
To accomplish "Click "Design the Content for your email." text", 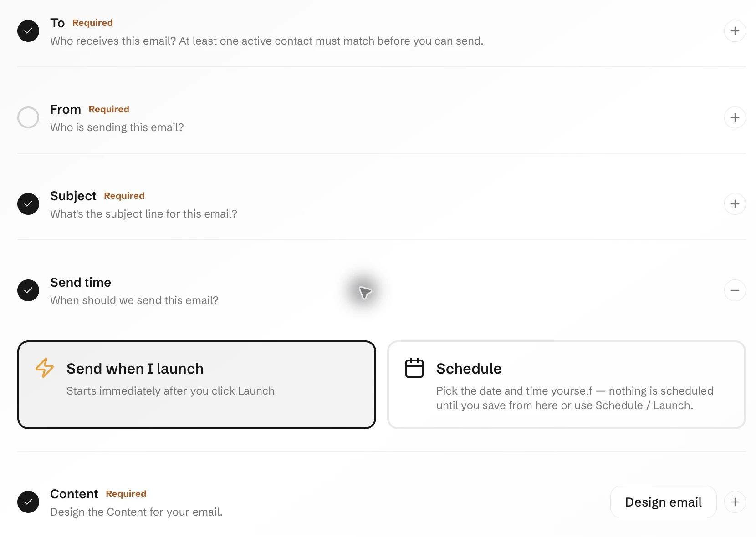I will [x=136, y=512].
